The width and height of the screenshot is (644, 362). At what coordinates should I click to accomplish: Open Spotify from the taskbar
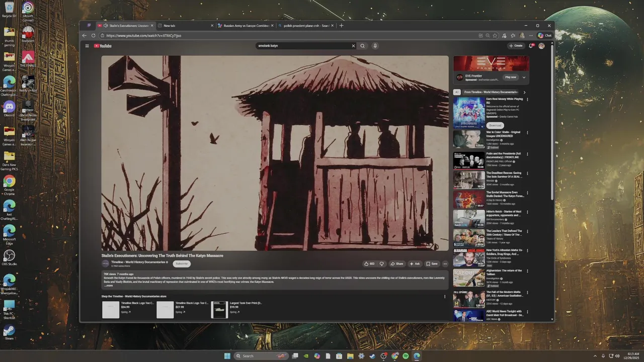tap(406, 356)
